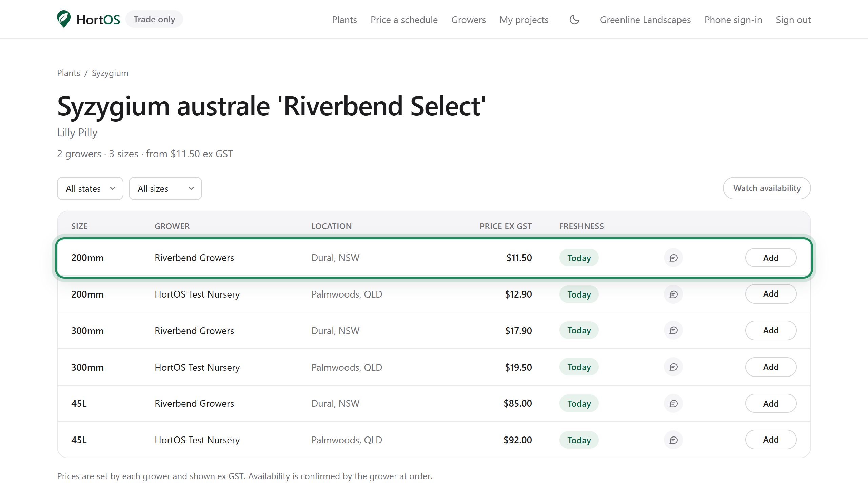Open the Plants nav item

click(344, 20)
